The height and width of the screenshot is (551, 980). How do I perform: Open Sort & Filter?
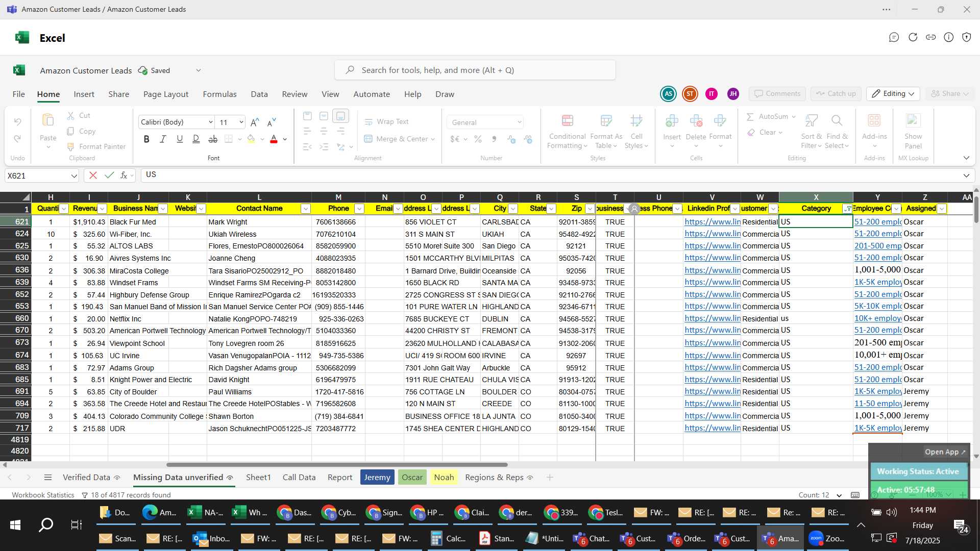point(811,132)
